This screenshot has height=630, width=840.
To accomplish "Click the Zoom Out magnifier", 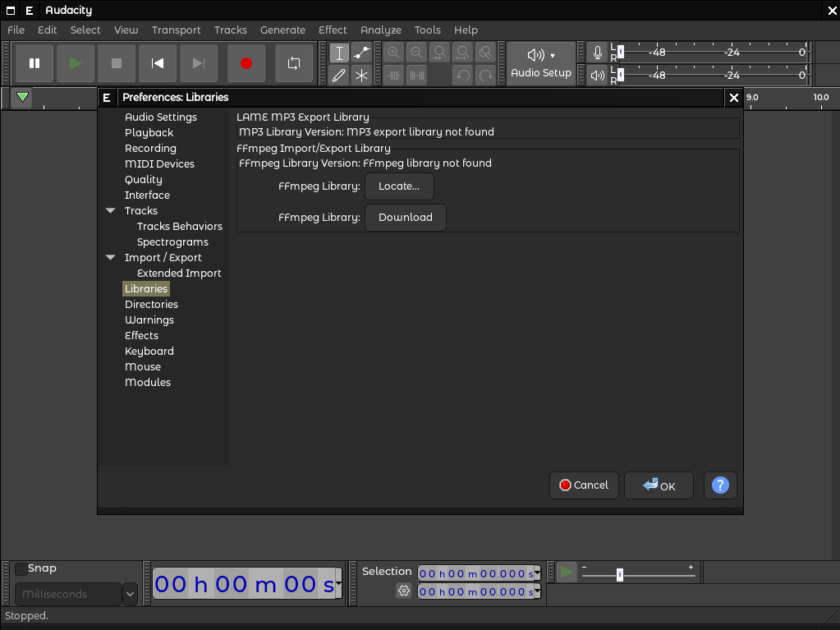I will point(416,53).
